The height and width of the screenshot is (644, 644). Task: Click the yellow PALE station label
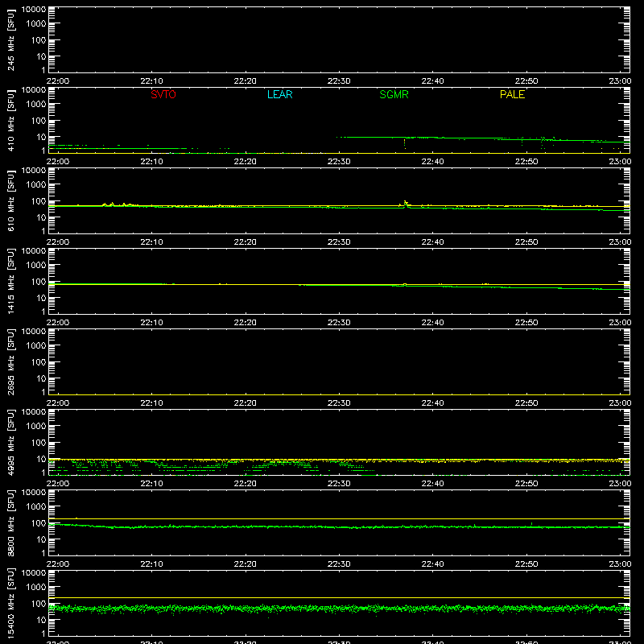click(512, 94)
